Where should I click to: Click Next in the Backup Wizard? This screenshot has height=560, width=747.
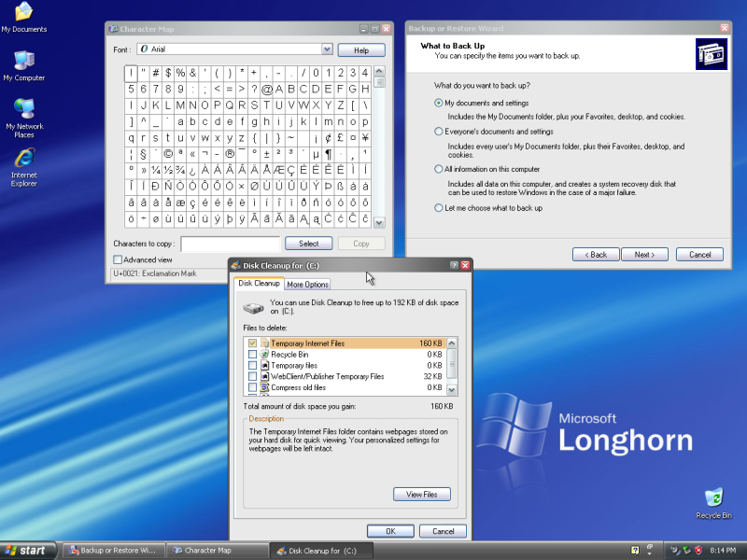click(x=644, y=254)
